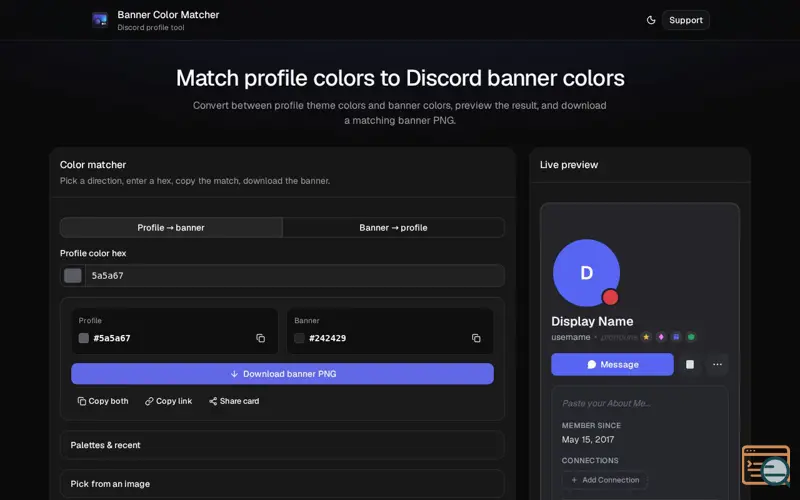Click the Color matcher heading
This screenshot has width=800, height=500.
[93, 165]
